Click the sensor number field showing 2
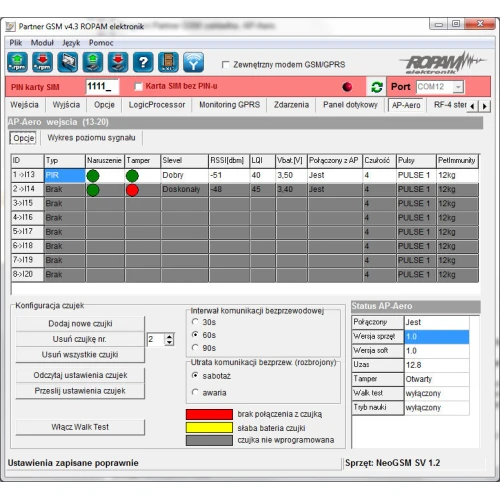 pyautogui.click(x=156, y=340)
